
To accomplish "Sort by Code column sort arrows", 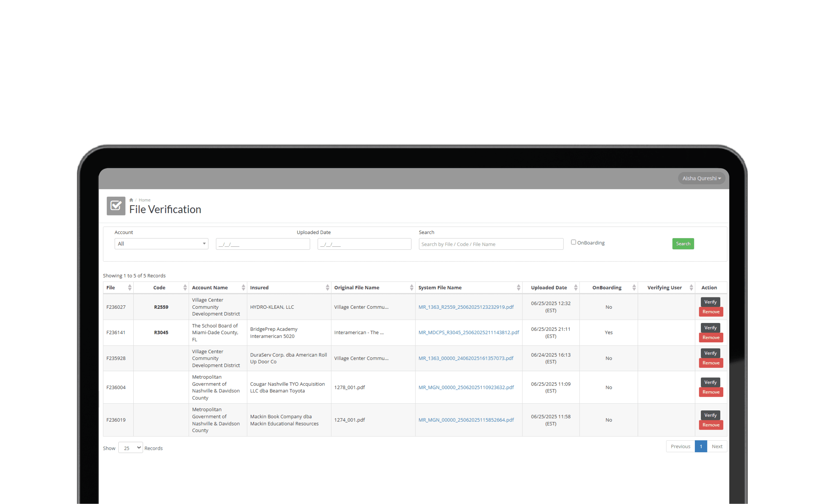I will (x=185, y=287).
